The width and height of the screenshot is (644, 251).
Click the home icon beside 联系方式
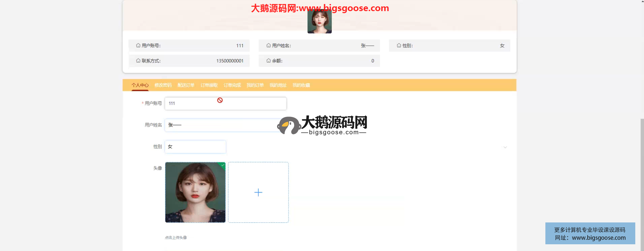[138, 61]
